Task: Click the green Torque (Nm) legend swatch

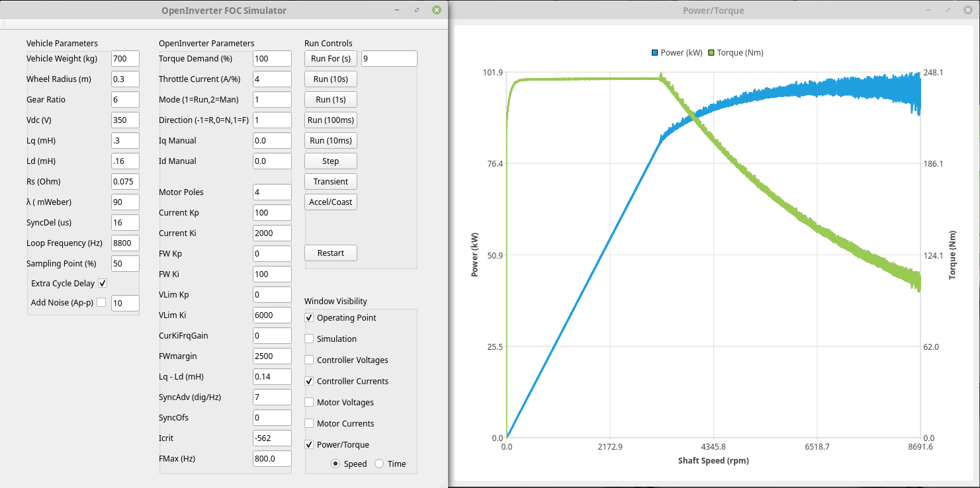Action: [x=711, y=53]
